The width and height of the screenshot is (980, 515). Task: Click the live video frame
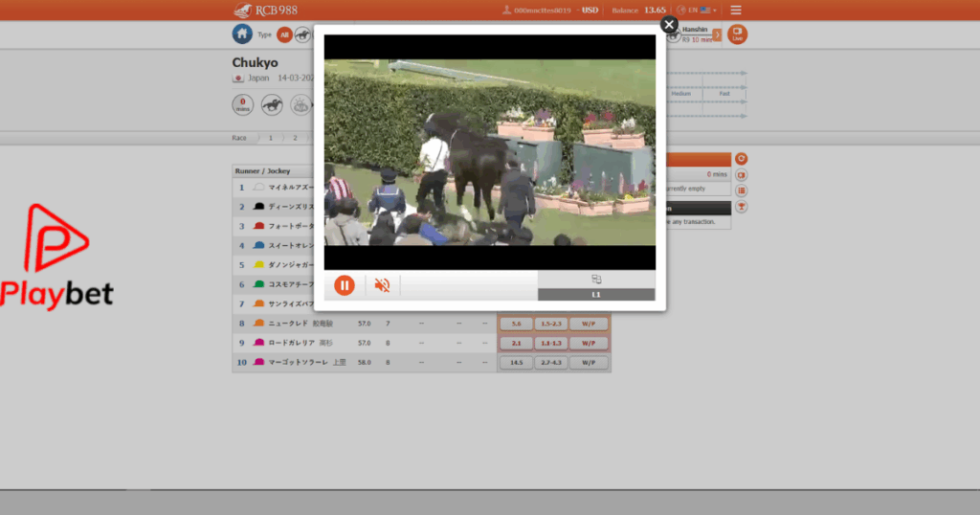click(490, 152)
